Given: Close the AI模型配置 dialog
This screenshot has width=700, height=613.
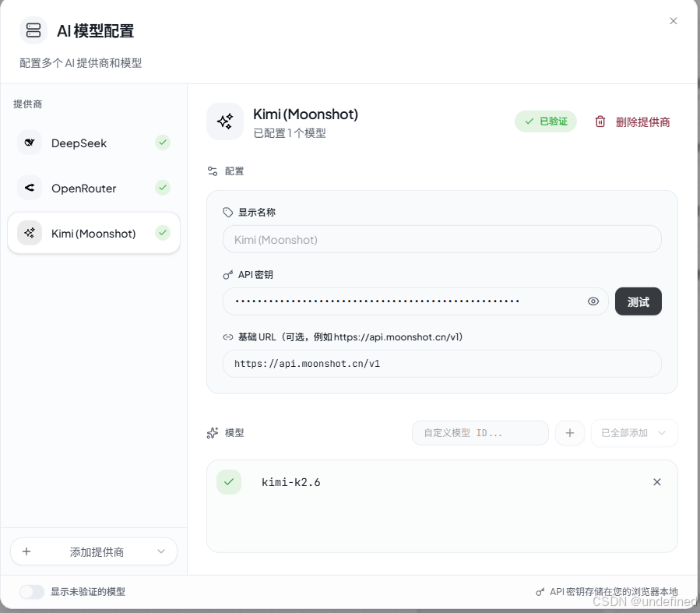Looking at the screenshot, I should [x=674, y=21].
